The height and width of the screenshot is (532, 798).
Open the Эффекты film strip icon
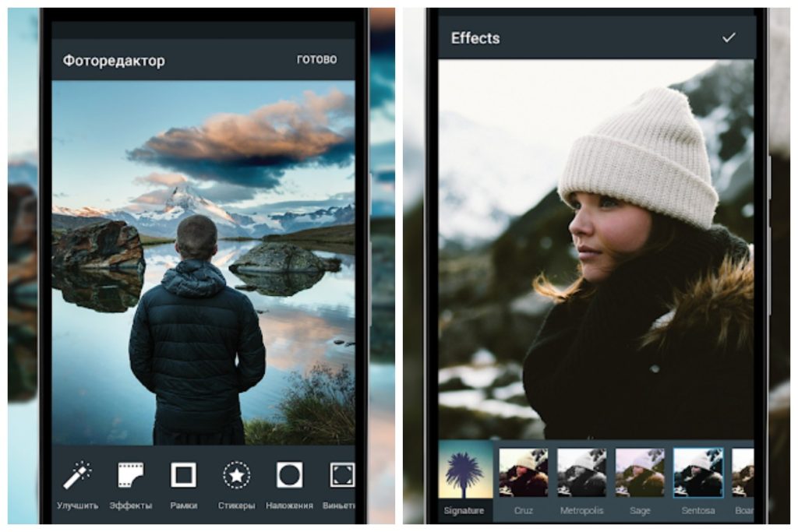[x=131, y=475]
